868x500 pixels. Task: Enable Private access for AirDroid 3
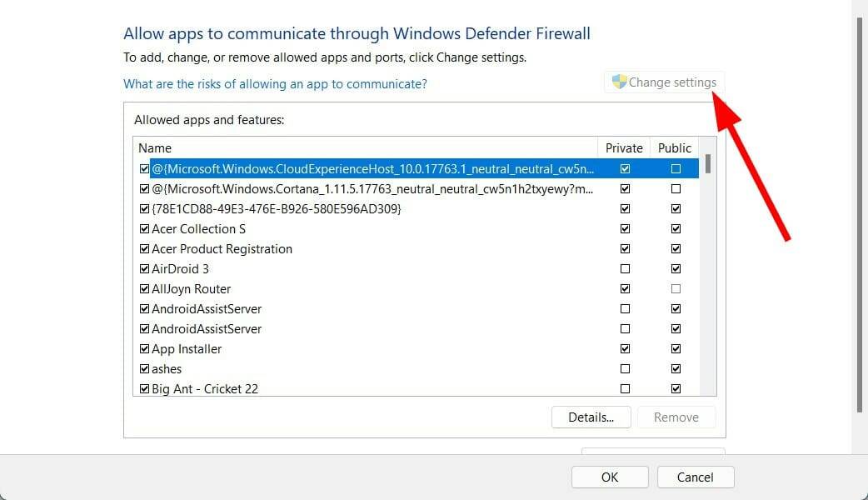point(625,268)
